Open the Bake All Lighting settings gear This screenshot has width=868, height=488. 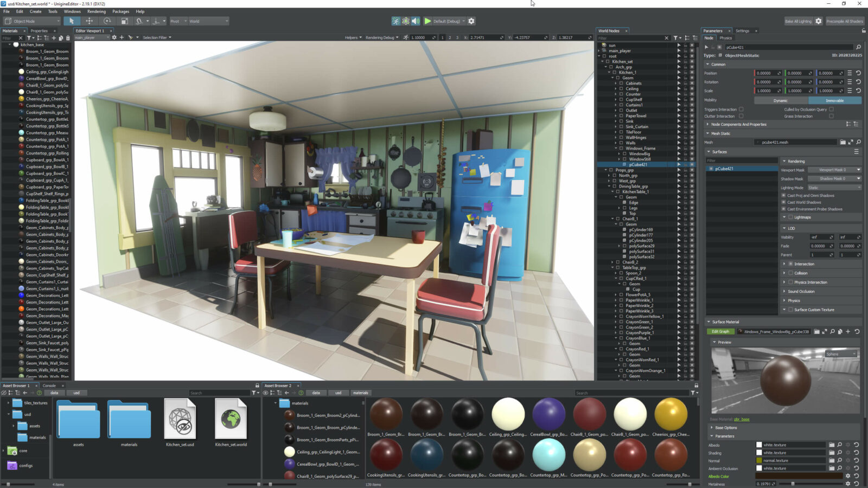click(819, 21)
